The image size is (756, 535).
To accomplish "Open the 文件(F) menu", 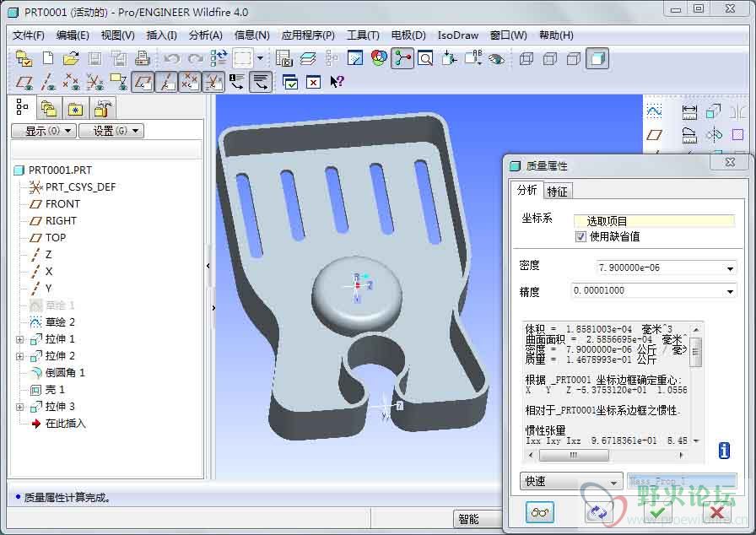I will (29, 35).
